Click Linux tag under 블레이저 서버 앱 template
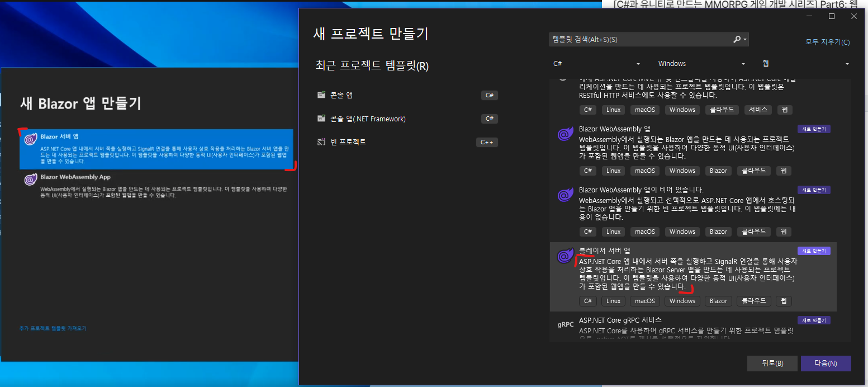Screen dimensions: 868x387 click(x=613, y=301)
